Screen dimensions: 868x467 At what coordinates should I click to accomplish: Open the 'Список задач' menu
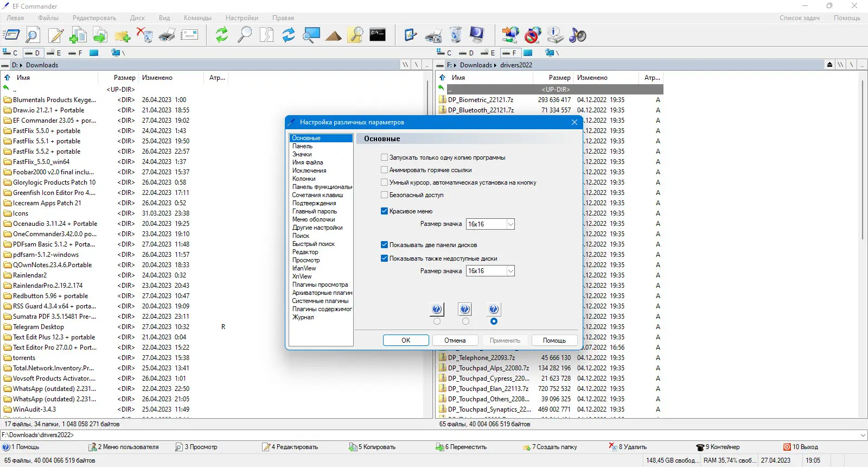tap(800, 18)
